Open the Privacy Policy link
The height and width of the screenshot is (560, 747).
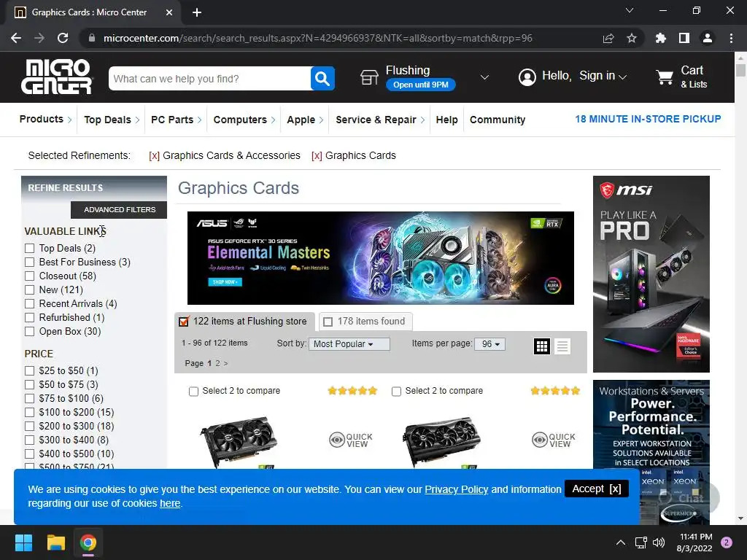pyautogui.click(x=457, y=489)
